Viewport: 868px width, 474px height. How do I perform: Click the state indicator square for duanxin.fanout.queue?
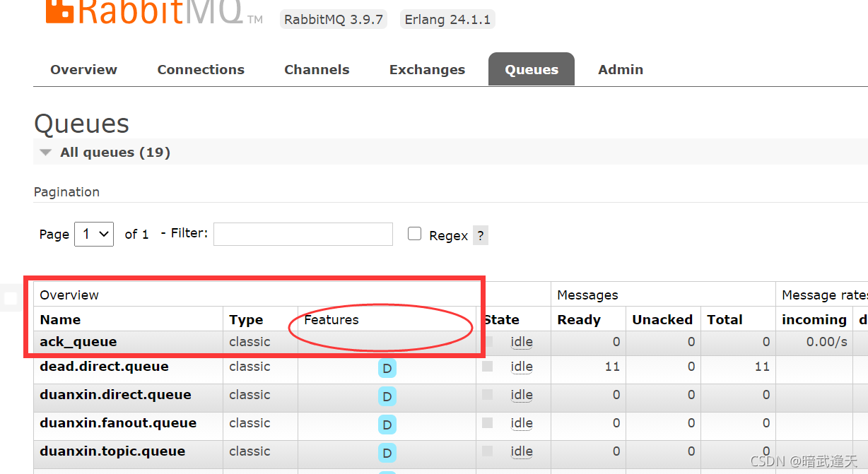point(488,423)
